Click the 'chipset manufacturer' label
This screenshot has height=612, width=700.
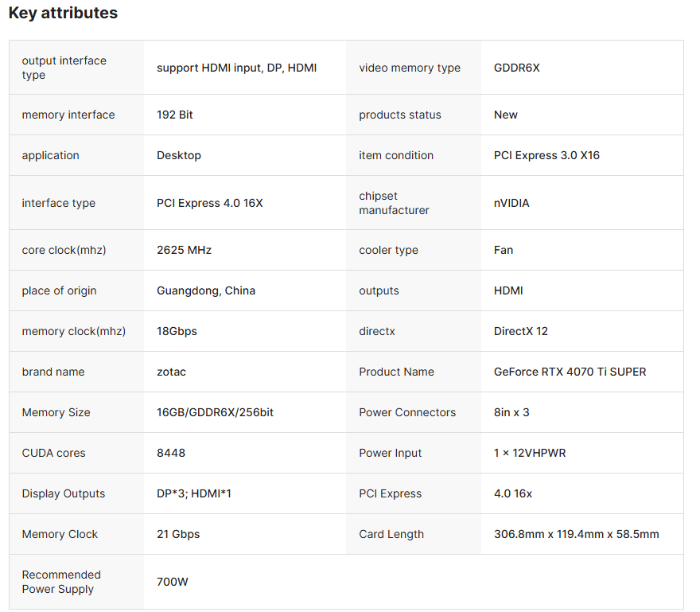tap(394, 203)
